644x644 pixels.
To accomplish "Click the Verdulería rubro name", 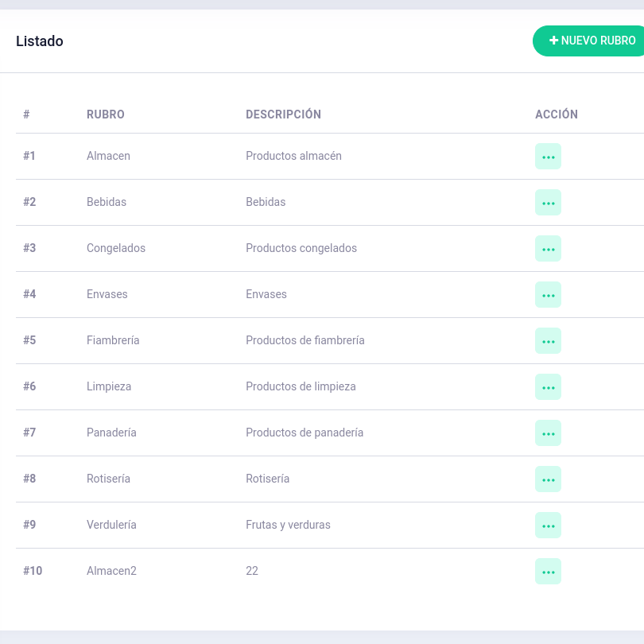I will tap(111, 525).
